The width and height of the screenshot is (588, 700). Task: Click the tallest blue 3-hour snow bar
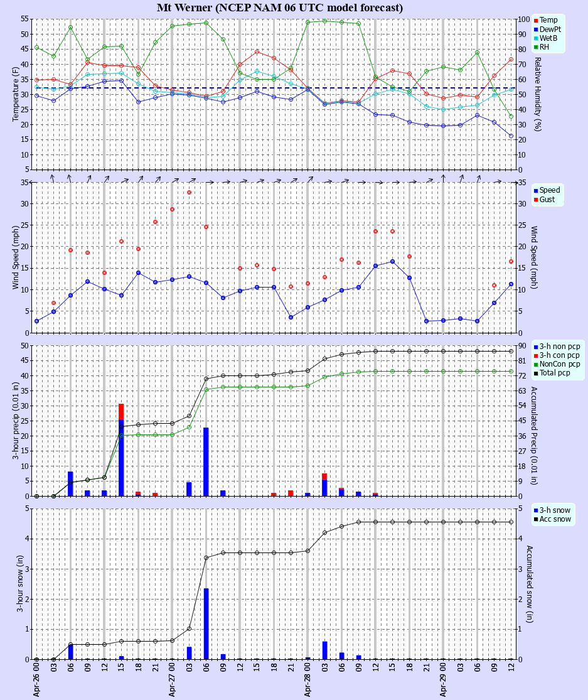click(x=206, y=623)
